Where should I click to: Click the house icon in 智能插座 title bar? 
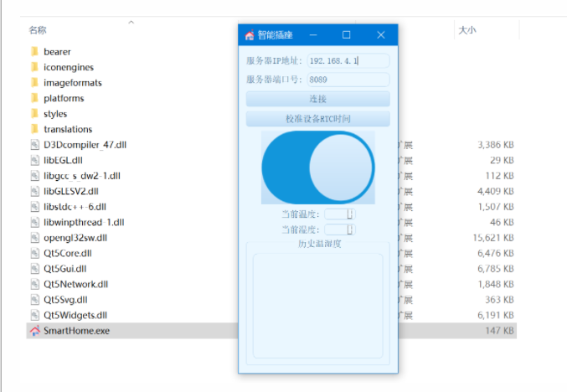point(250,35)
